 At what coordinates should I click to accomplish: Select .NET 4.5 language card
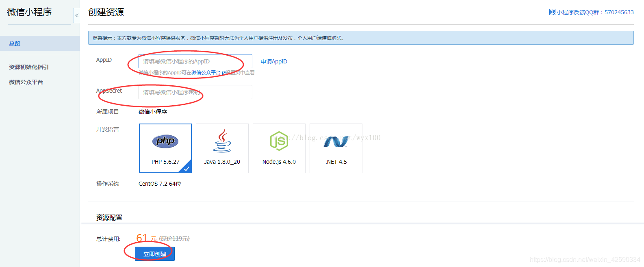coord(336,148)
